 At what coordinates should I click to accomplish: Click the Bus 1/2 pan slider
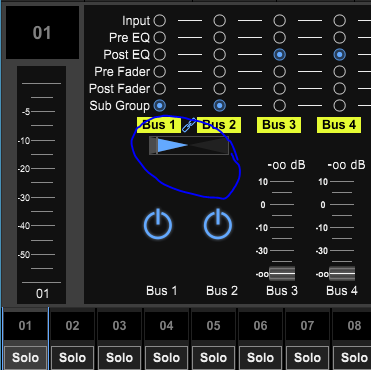(x=189, y=146)
